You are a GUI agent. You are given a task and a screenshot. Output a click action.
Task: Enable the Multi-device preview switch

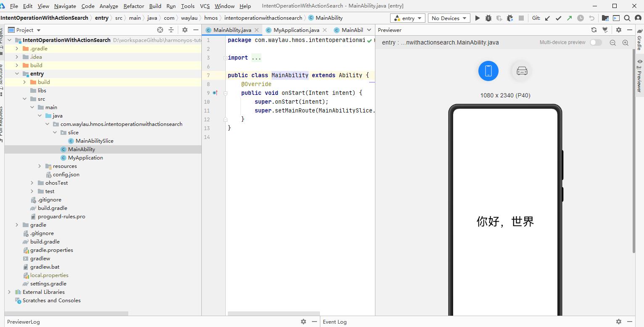pyautogui.click(x=596, y=42)
